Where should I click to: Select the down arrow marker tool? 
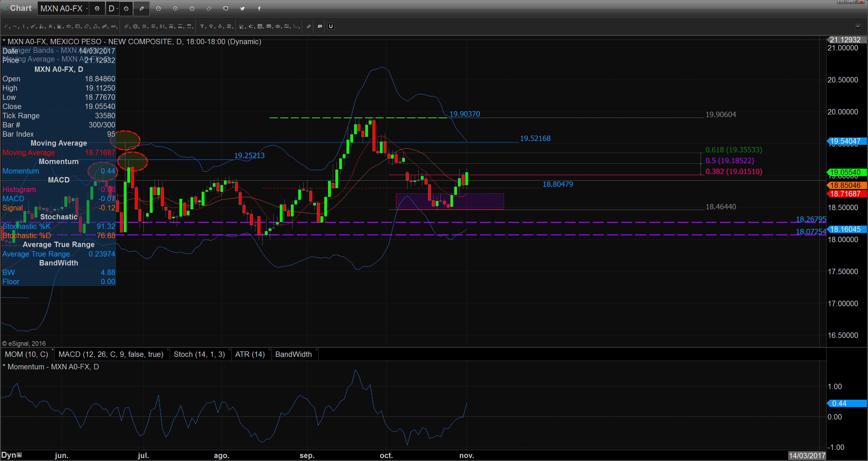[220, 26]
